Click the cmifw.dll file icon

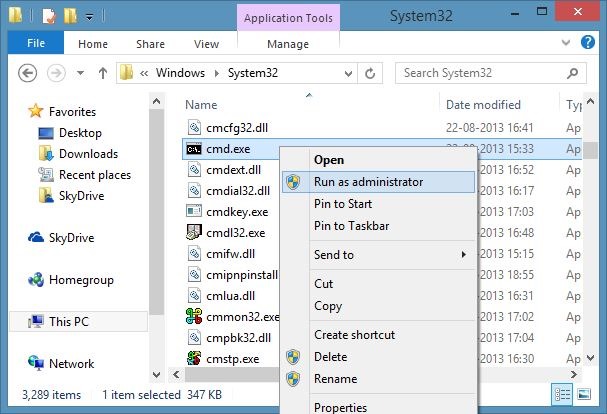(x=194, y=254)
